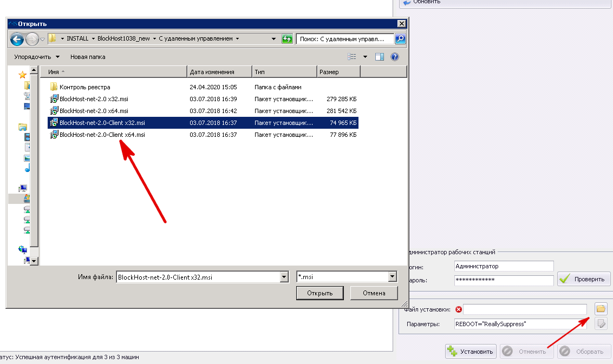The width and height of the screenshot is (613, 364).
Task: Open the Network icon in navigation pane
Action: click(23, 249)
